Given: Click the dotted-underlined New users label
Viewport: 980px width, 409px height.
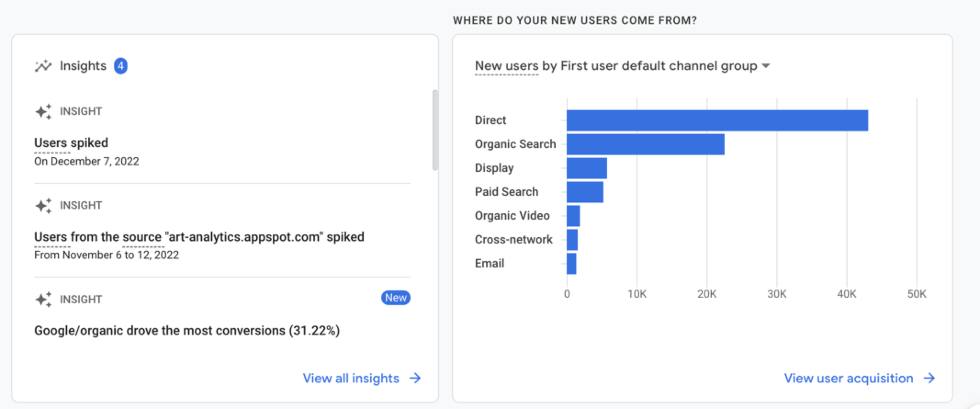Looking at the screenshot, I should [x=506, y=65].
